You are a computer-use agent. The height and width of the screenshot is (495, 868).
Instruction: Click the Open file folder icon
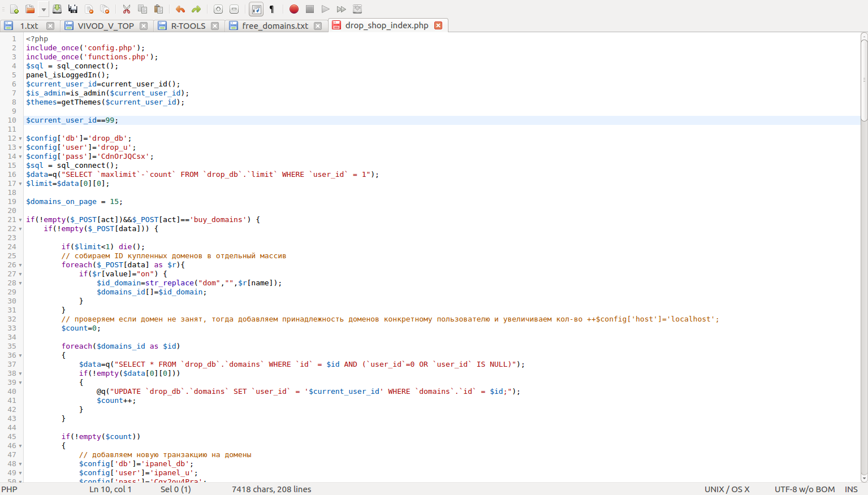tap(30, 9)
